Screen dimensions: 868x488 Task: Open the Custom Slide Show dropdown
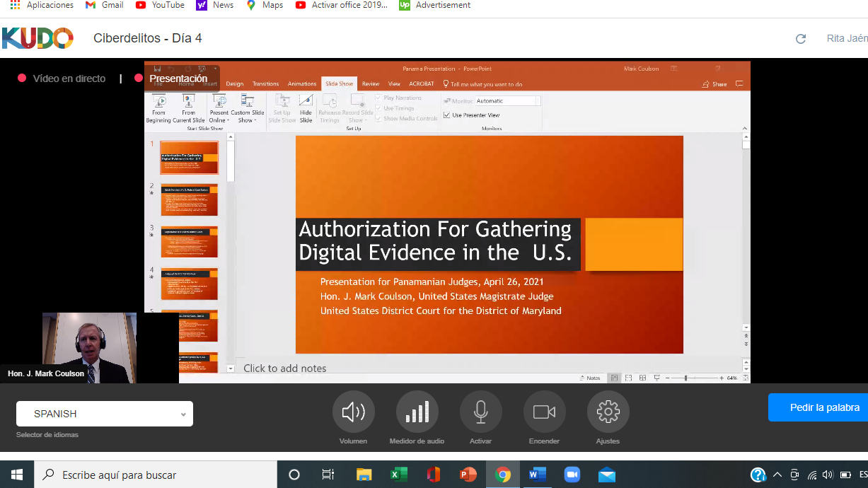coord(247,108)
